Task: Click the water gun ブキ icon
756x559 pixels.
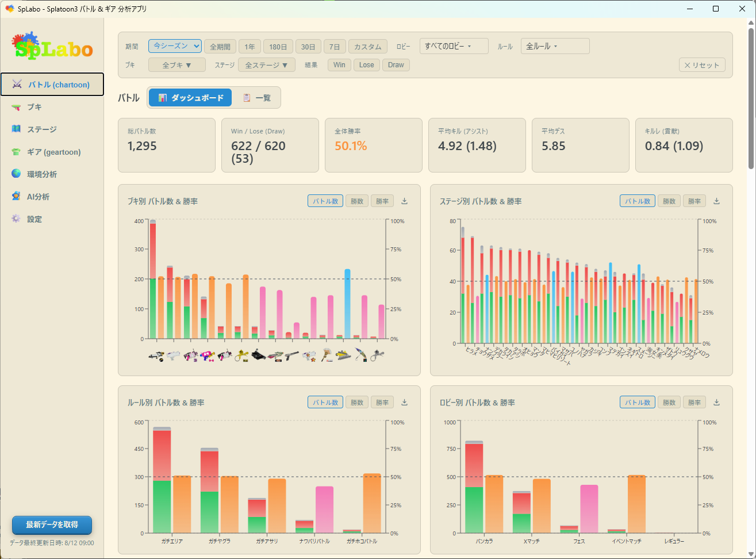Action: (x=16, y=107)
